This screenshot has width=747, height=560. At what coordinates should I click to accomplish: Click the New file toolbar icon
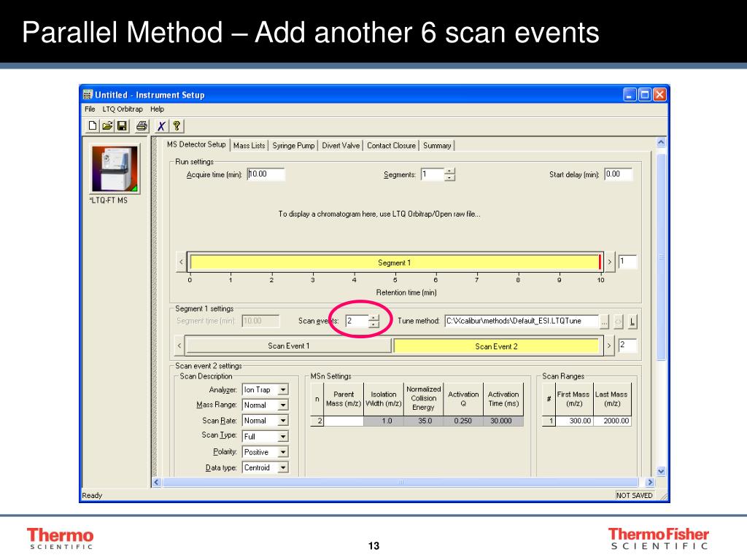point(93,125)
